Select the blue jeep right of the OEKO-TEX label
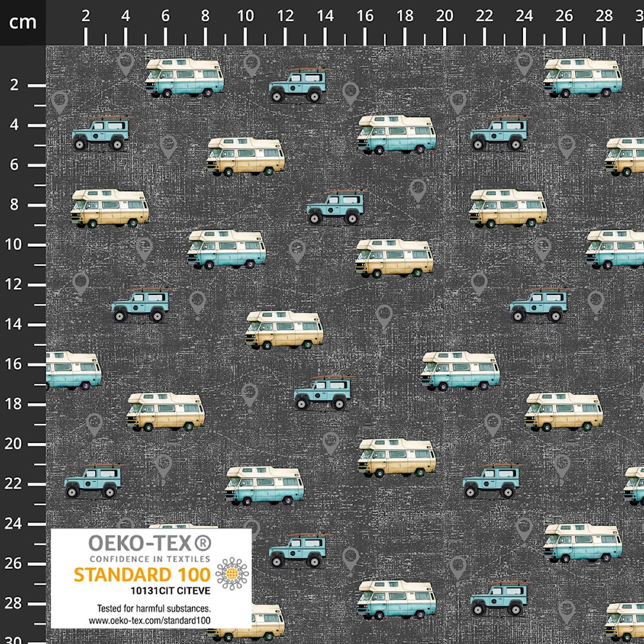Screen dimensions: 644x644 click(298, 550)
